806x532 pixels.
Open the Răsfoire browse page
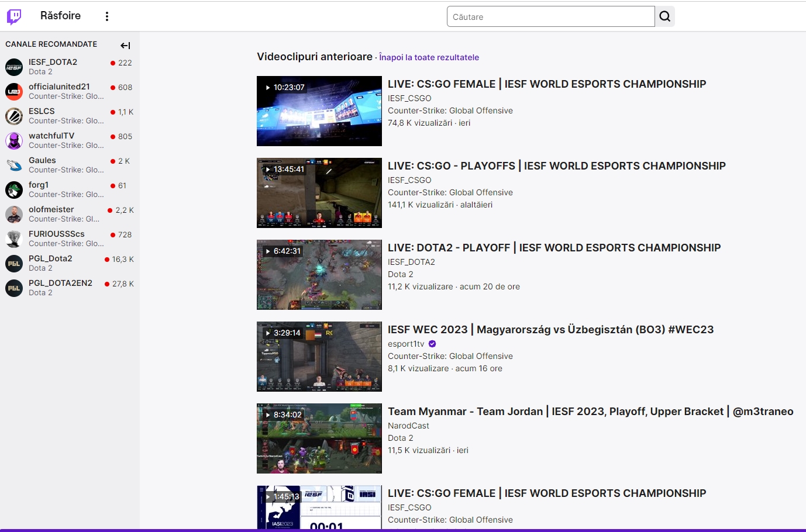coord(61,16)
